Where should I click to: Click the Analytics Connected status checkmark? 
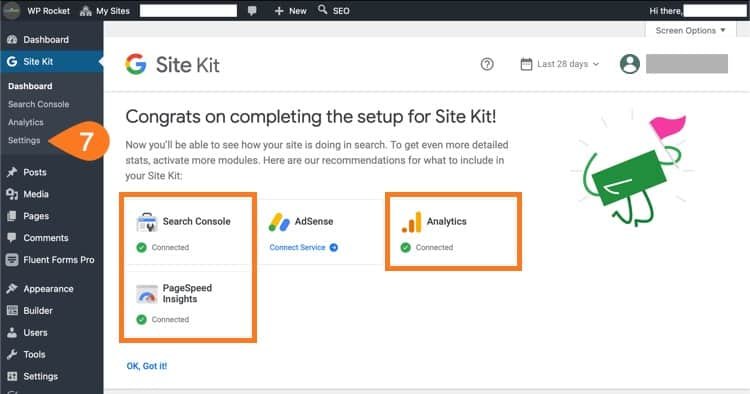tap(406, 247)
